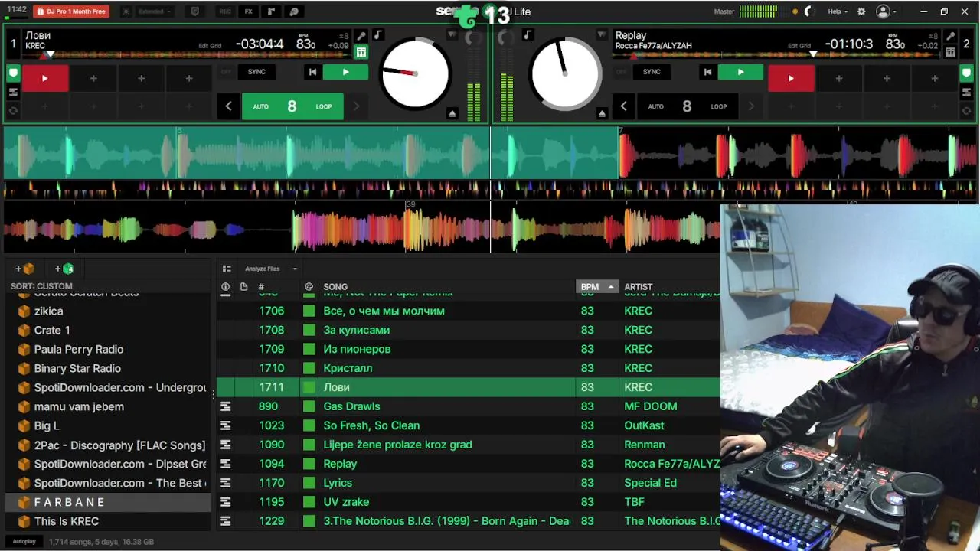Toggle SYNC on deck 1
Screen dimensions: 980x551
coord(256,72)
